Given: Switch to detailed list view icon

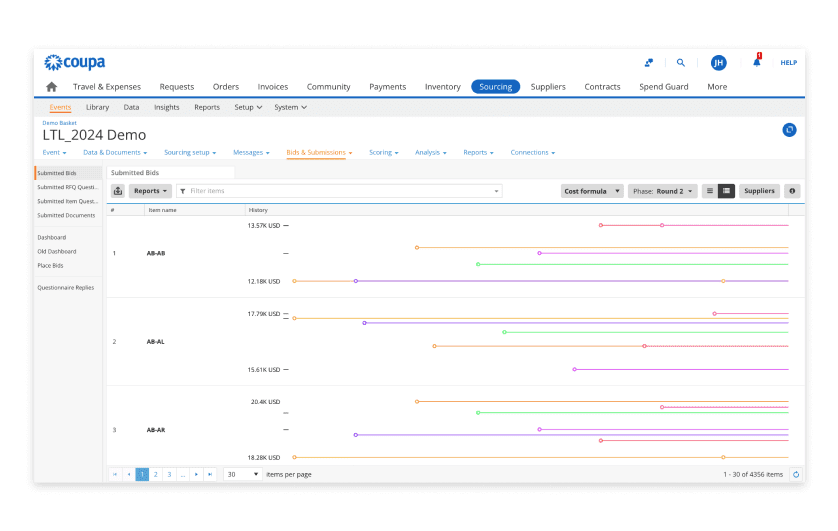Looking at the screenshot, I should point(726,191).
